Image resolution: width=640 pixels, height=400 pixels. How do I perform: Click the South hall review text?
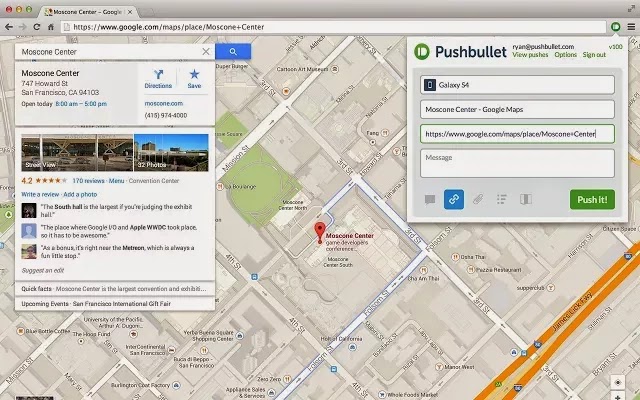116,211
